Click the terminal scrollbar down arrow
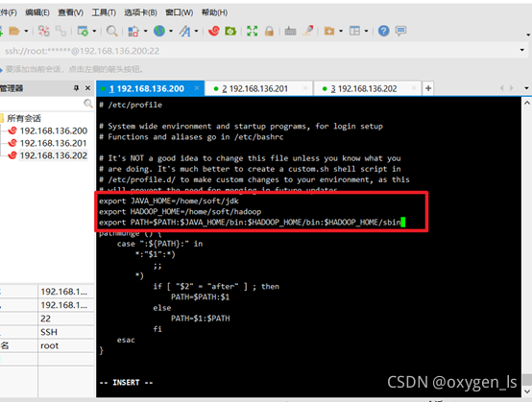The width and height of the screenshot is (532, 402). [x=527, y=391]
